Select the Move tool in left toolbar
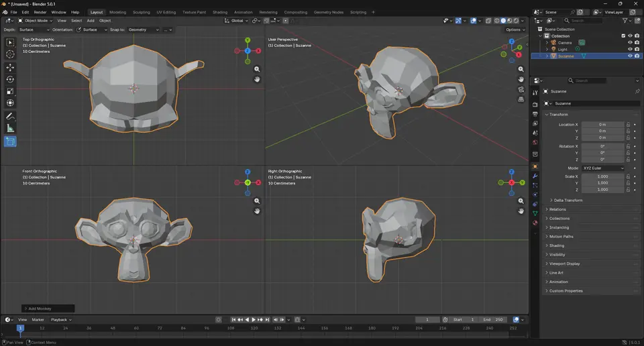This screenshot has height=346, width=644. (10, 67)
